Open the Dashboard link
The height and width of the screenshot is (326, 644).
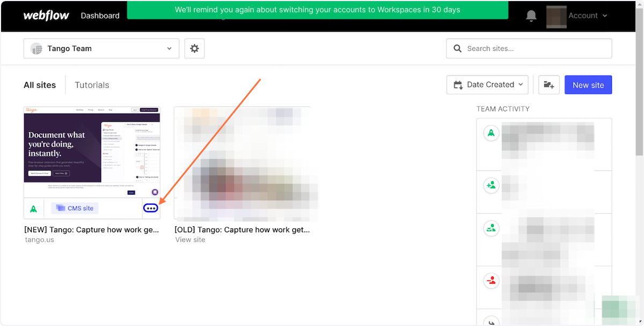(x=100, y=16)
